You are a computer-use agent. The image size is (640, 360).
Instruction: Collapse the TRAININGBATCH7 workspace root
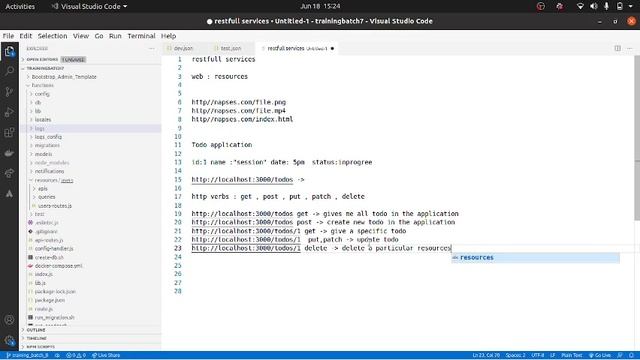45,68
